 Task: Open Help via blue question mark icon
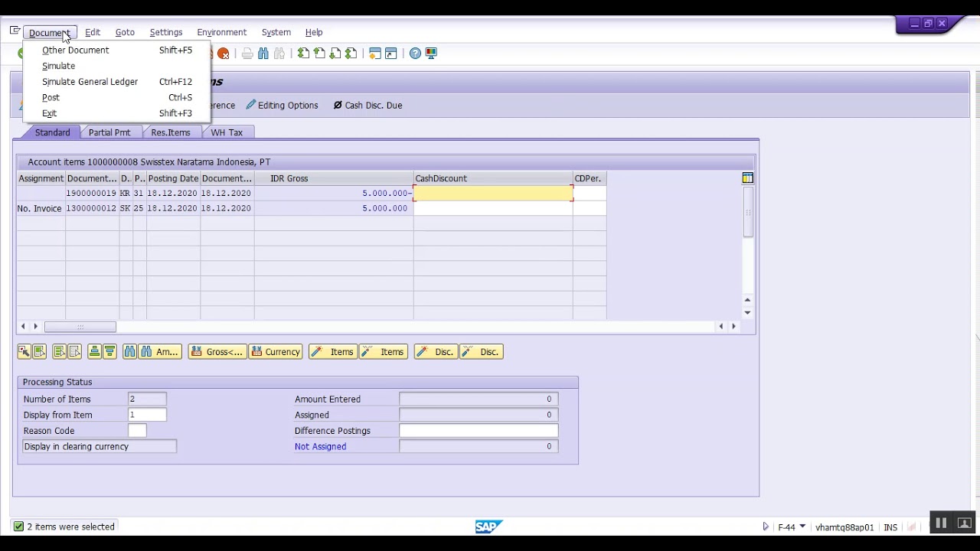pos(415,54)
